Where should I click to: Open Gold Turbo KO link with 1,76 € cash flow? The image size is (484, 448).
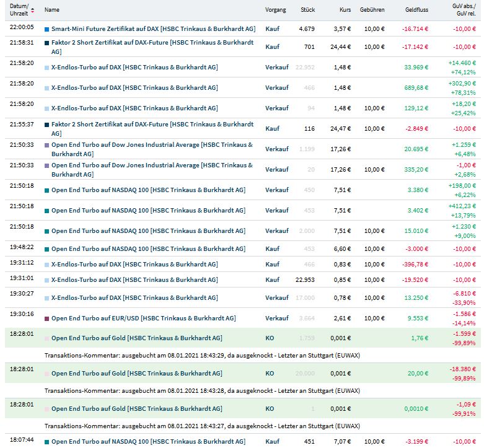(137, 338)
